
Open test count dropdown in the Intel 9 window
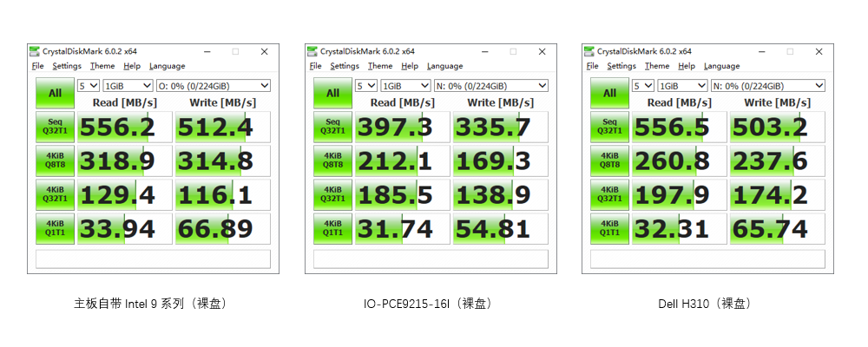(88, 86)
